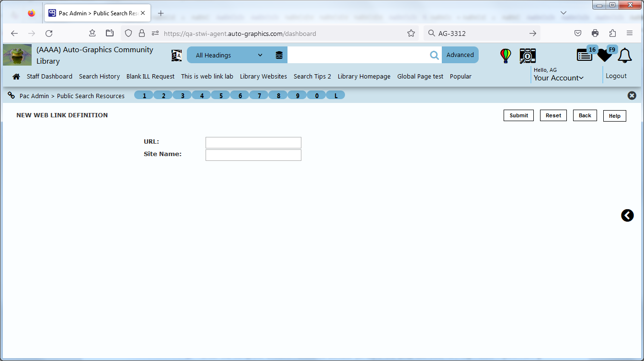This screenshot has height=361, width=644.
Task: Open the Help button
Action: 615,116
